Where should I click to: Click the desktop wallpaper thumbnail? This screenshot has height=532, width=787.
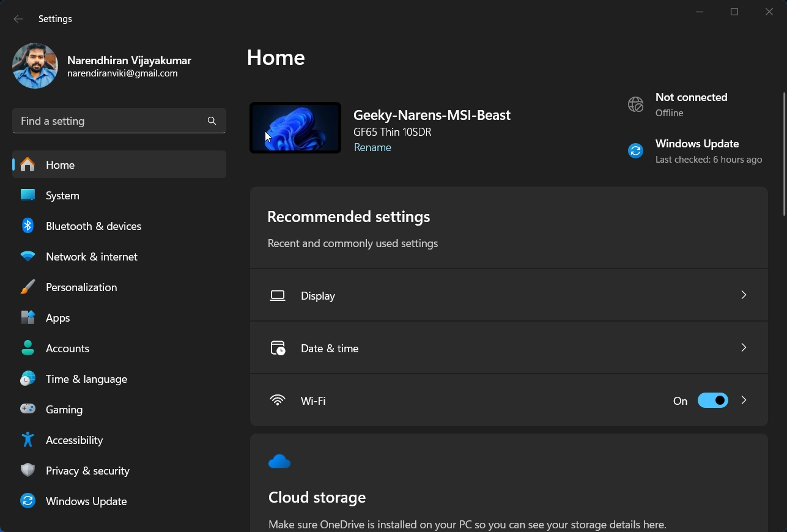pyautogui.click(x=295, y=128)
